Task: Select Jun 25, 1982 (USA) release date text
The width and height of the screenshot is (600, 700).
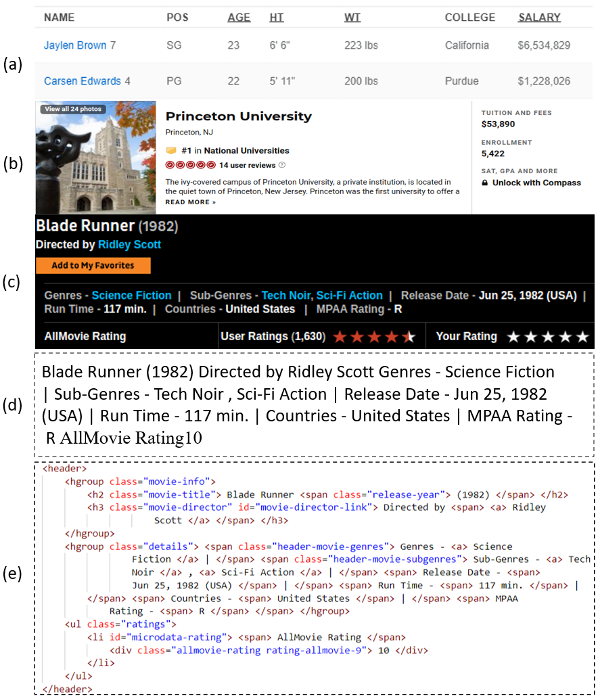Action: click(x=528, y=296)
